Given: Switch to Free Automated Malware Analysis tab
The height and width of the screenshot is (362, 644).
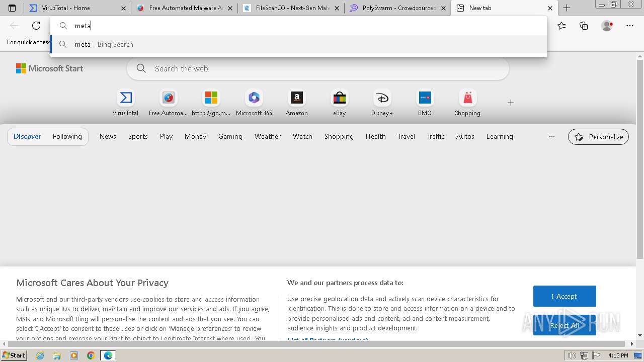Looking at the screenshot, I should [185, 8].
